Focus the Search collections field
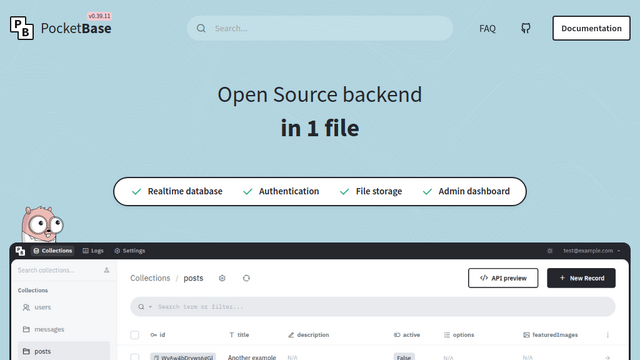Screen dimensions: 640x360 tap(58, 270)
